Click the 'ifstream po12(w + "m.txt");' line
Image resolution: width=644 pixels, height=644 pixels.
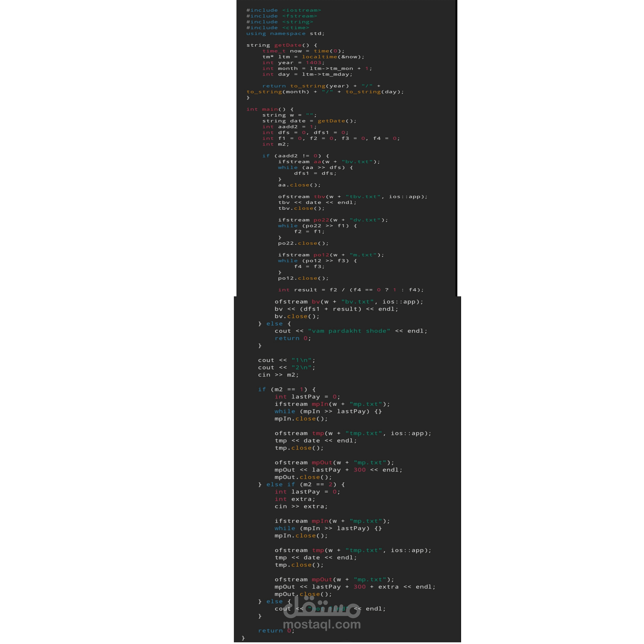tap(331, 255)
